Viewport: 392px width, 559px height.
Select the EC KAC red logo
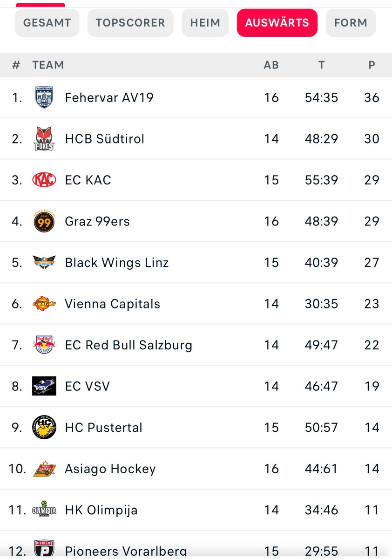tap(44, 180)
